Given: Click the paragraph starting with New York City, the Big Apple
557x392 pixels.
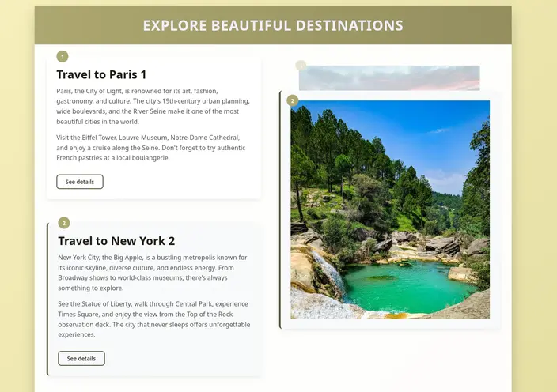Looking at the screenshot, I should tap(153, 273).
